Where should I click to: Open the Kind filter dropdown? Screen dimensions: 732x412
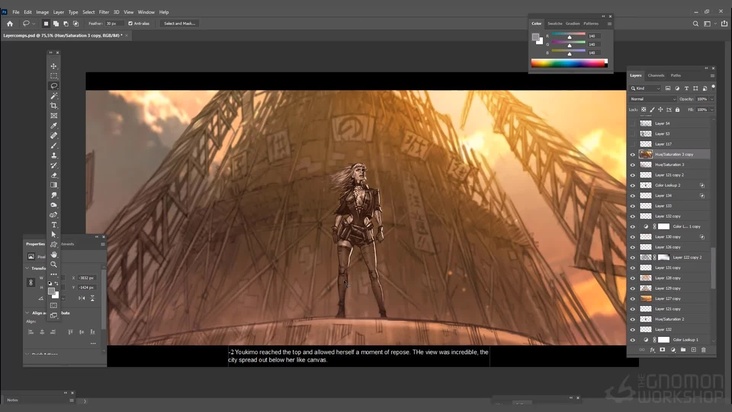click(x=646, y=88)
